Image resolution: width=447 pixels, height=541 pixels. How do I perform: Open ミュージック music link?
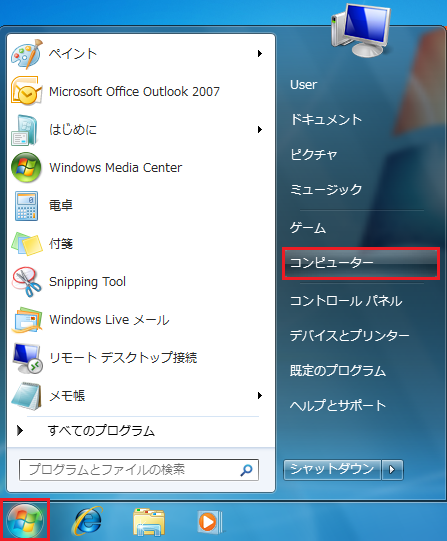point(326,189)
